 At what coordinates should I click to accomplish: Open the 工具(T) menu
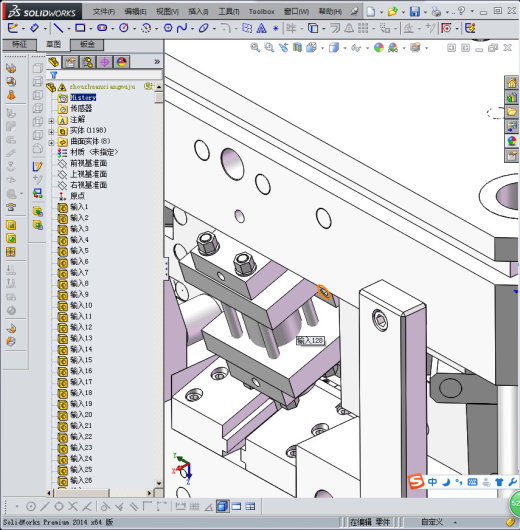point(229,11)
